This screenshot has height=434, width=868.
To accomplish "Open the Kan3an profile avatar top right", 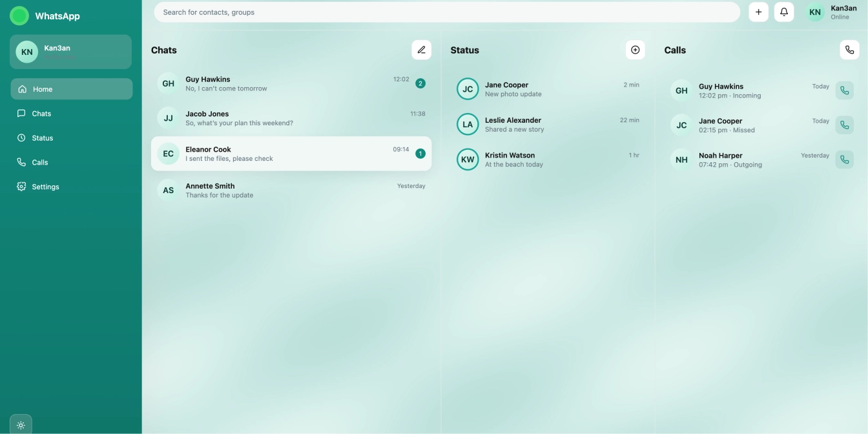I will [x=814, y=12].
